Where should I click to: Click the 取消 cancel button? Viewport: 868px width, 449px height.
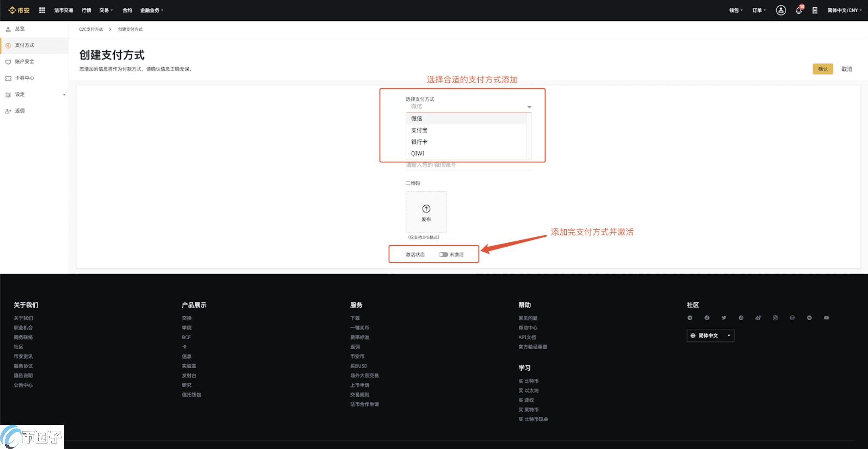pos(847,69)
